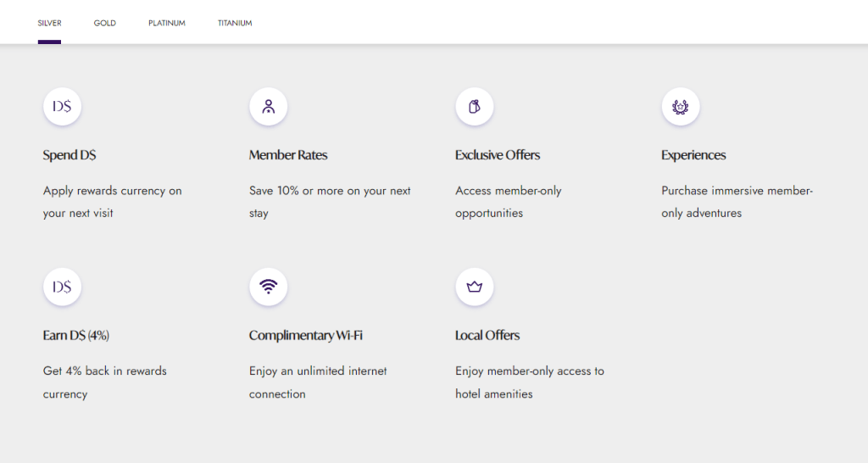Click the person icon for Member Rates
868x463 pixels.
click(x=268, y=107)
